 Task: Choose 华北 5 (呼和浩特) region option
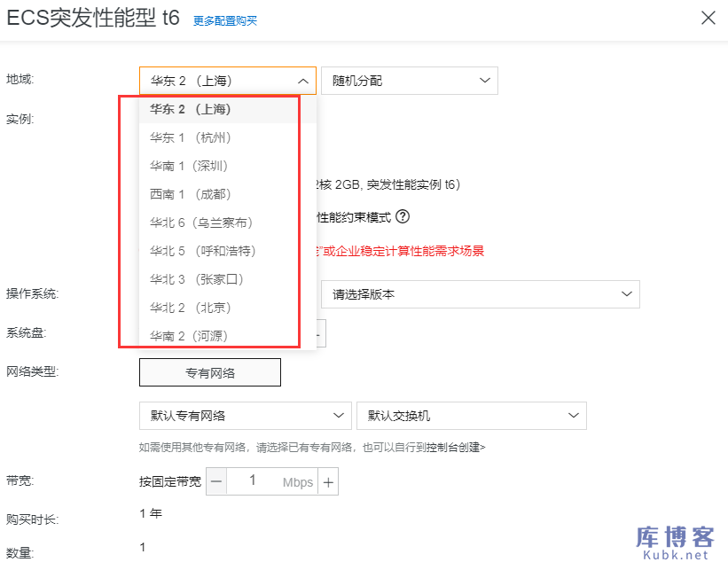(x=228, y=251)
